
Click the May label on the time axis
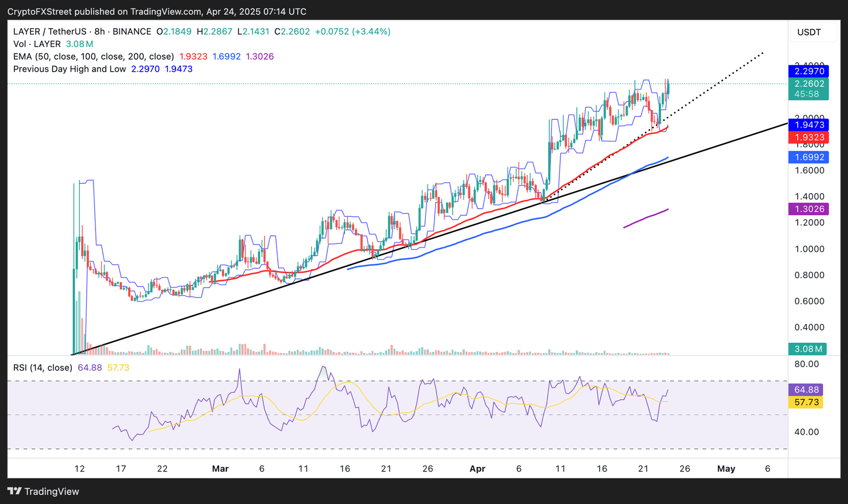726,469
